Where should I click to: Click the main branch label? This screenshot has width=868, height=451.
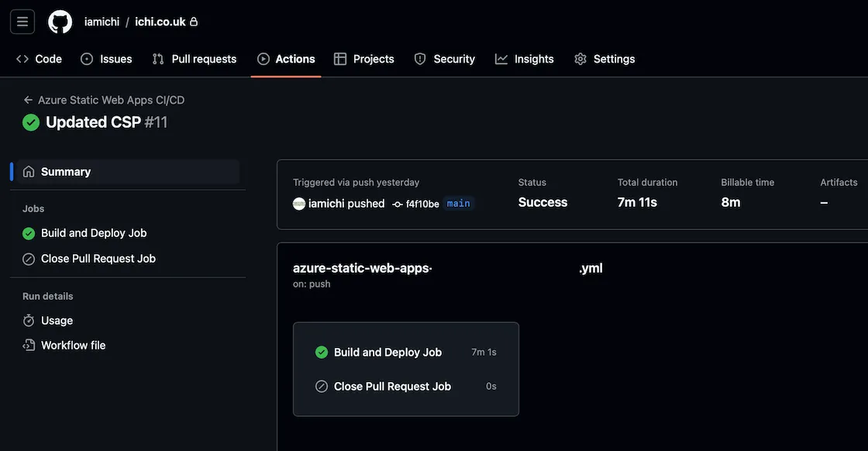pyautogui.click(x=458, y=204)
